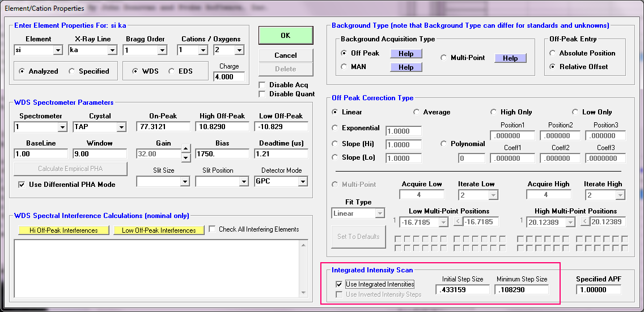Choose Absolute Position off-peak entry
Viewport: 644px width, 312px height.
[x=553, y=53]
